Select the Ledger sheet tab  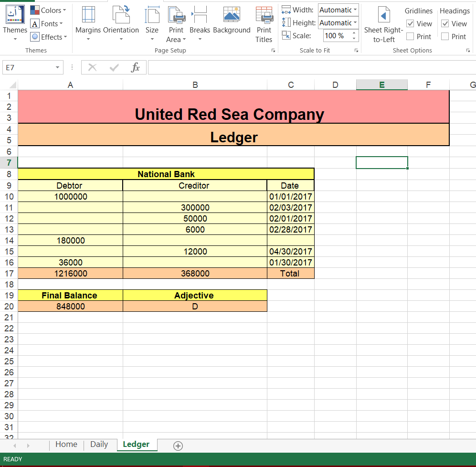click(136, 444)
